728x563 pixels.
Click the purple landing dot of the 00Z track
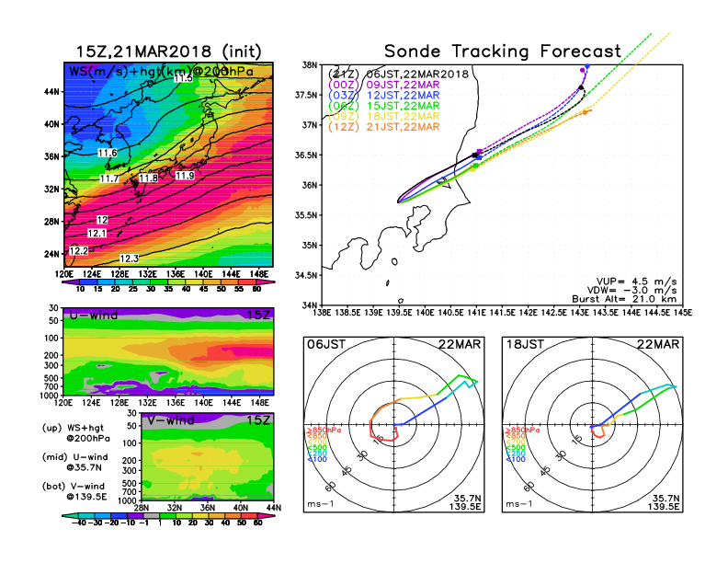(x=582, y=70)
